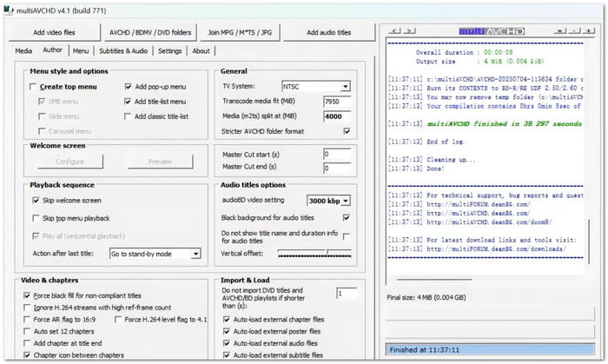Toggle Add title-list menu checkbox
608x364 pixels.
[128, 102]
